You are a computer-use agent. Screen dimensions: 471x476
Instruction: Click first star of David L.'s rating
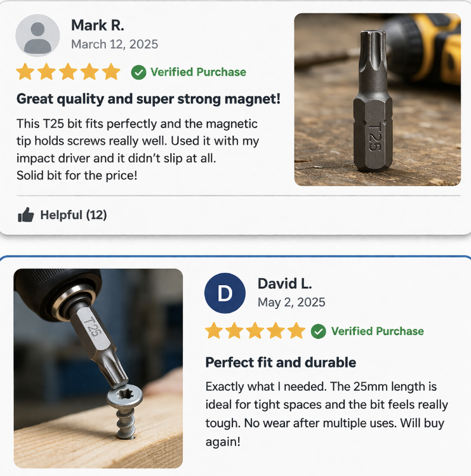[214, 331]
